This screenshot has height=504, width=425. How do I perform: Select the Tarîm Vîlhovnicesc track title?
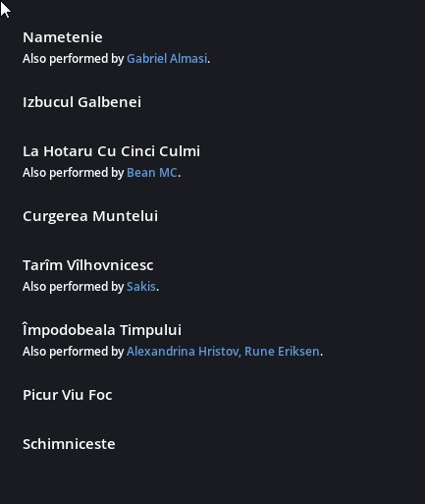(x=88, y=265)
